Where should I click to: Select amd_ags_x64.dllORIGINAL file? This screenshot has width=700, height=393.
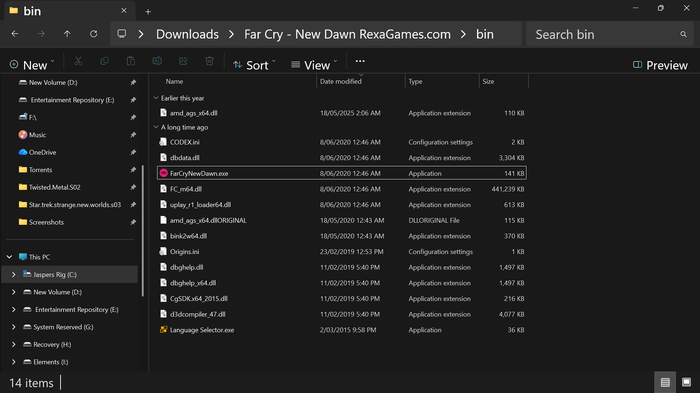pos(342,220)
